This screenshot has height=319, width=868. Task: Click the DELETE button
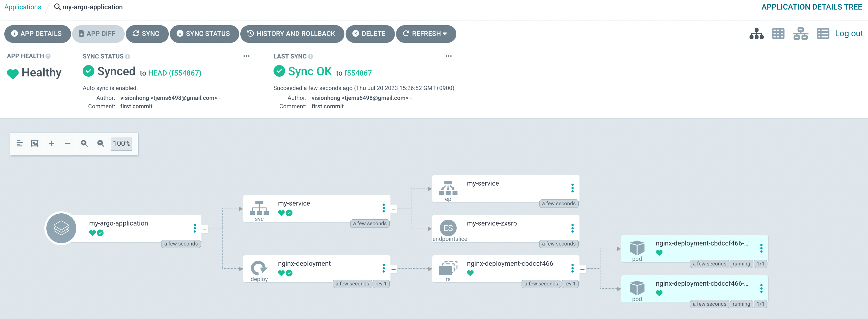370,34
